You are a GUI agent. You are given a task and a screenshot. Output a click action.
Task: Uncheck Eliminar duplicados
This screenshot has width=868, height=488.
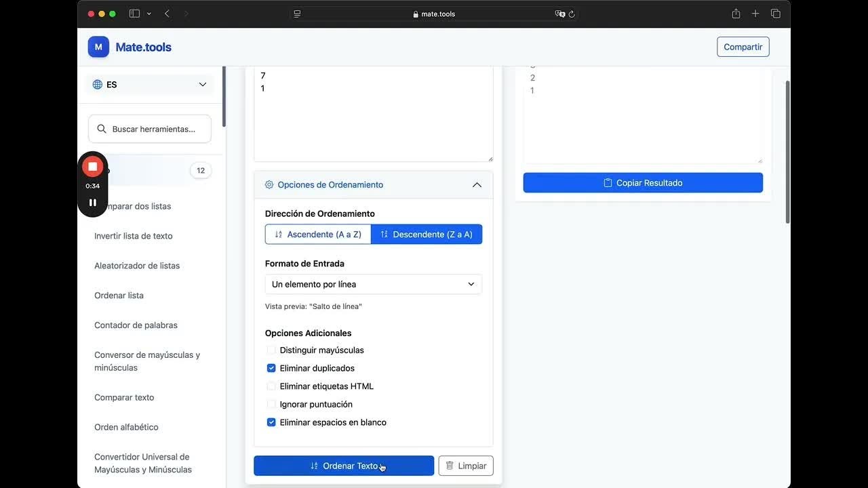271,368
